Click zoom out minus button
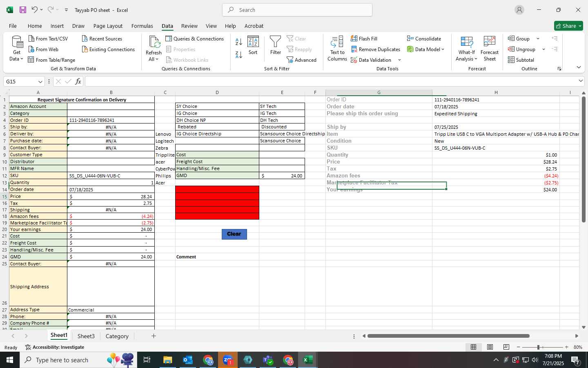The width and height of the screenshot is (588, 368). 518,347
